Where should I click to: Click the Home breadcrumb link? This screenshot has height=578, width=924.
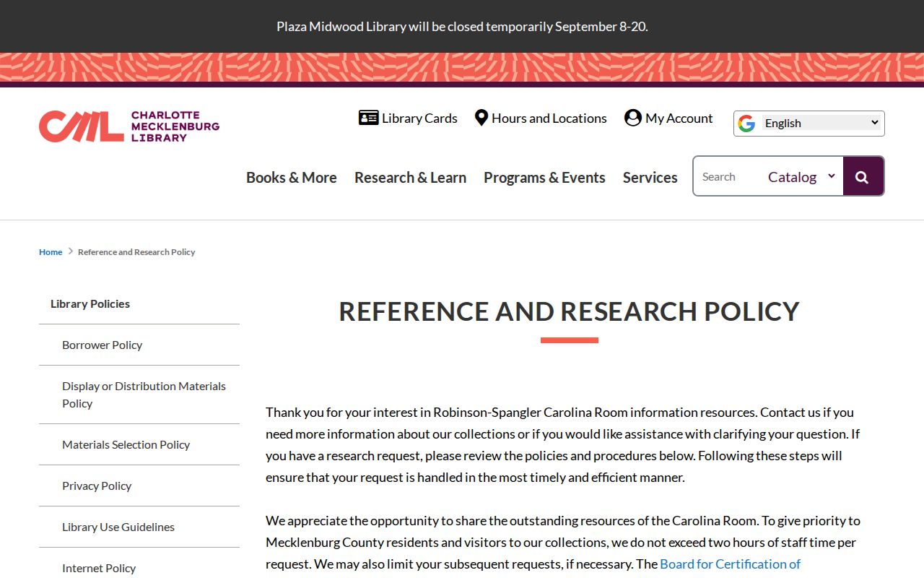(51, 252)
